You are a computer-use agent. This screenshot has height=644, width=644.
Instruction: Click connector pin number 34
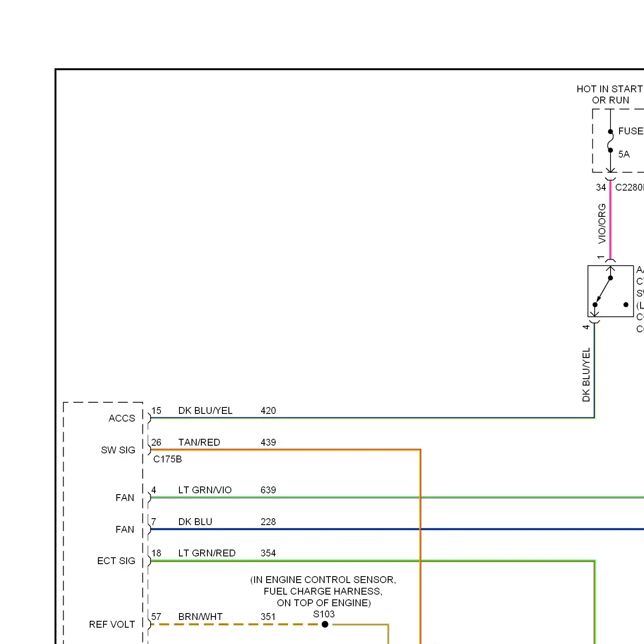(x=601, y=188)
